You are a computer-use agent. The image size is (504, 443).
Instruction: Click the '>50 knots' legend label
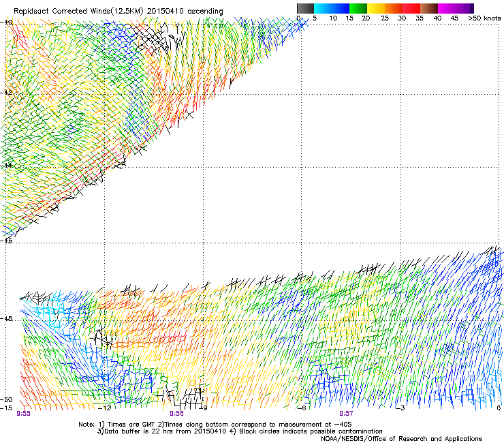click(x=484, y=18)
